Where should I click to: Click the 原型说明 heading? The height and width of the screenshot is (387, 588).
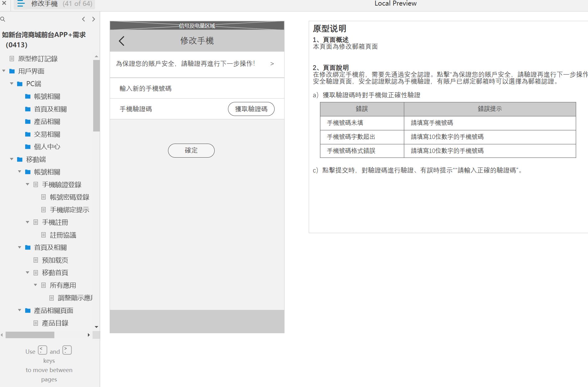point(329,29)
